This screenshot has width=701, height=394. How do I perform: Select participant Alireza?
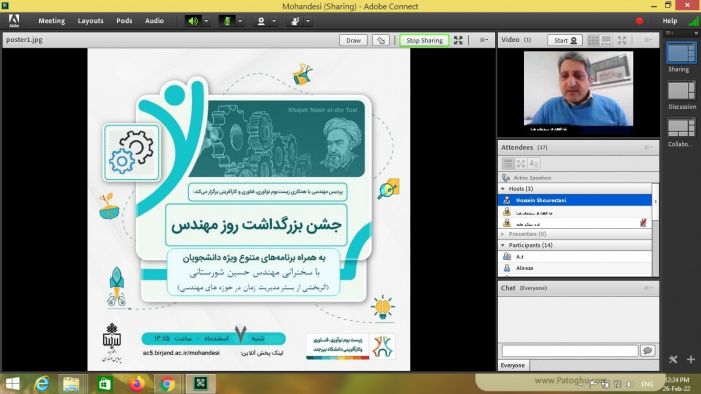(x=575, y=268)
